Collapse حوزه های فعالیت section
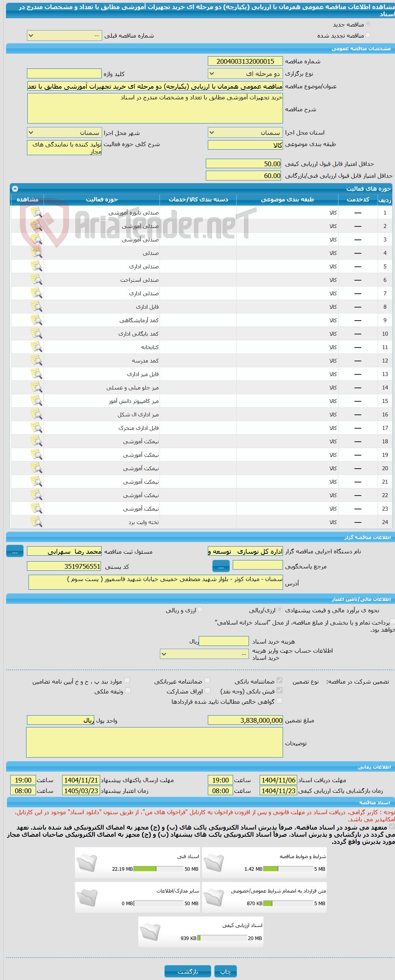This screenshot has height=980, width=395. (15, 188)
